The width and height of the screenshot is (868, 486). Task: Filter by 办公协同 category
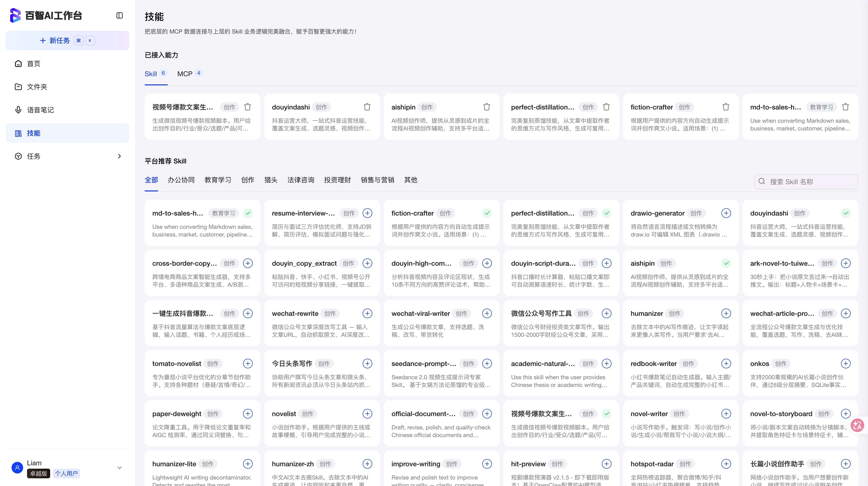pyautogui.click(x=181, y=180)
